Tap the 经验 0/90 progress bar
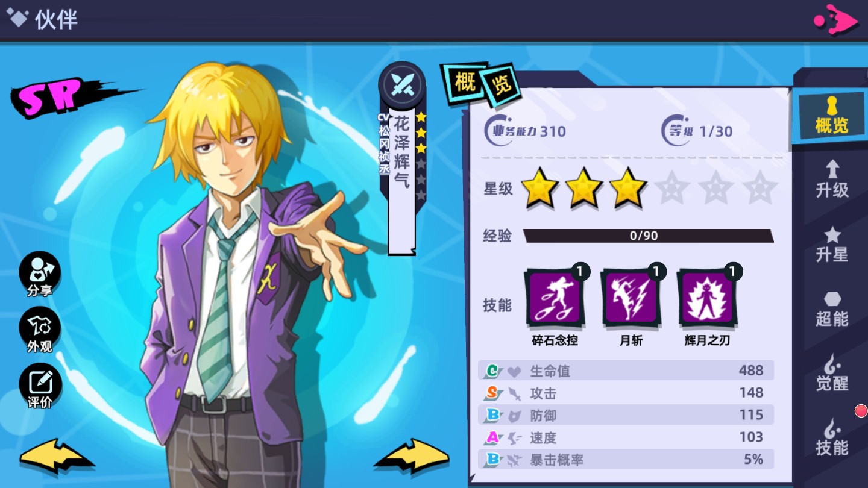 [648, 236]
